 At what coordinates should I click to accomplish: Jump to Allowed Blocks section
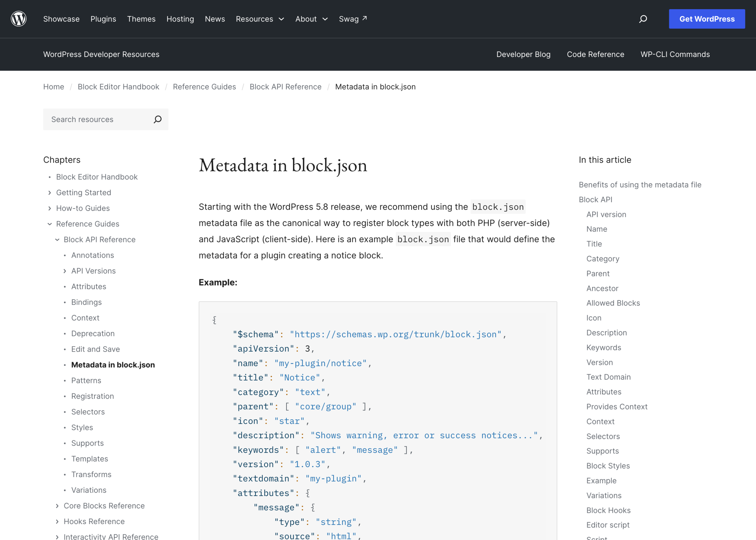click(613, 303)
